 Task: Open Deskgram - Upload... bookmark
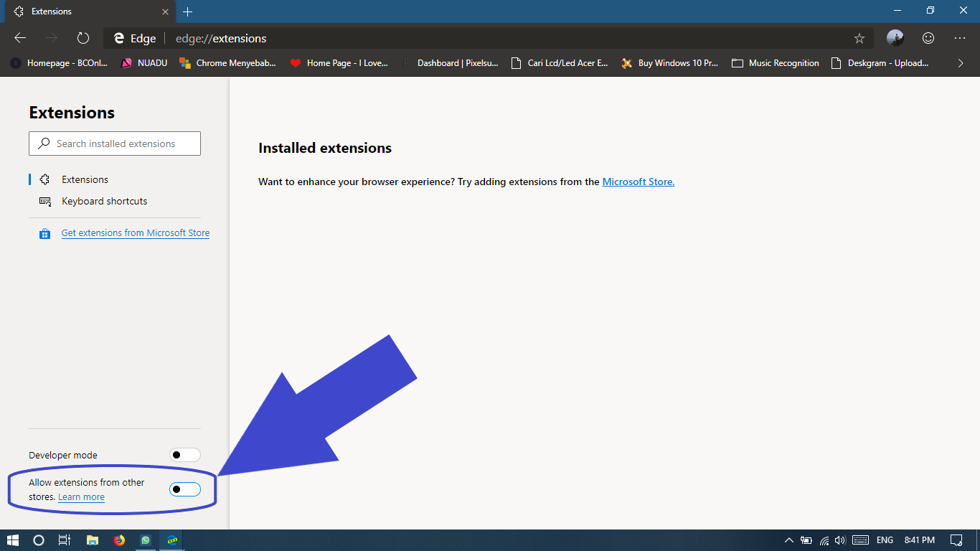tap(880, 63)
